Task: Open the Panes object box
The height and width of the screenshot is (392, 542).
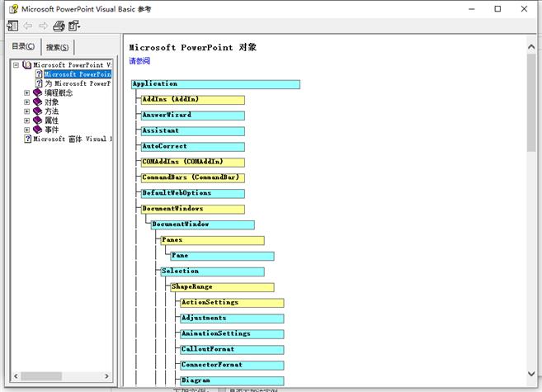Action: point(213,240)
